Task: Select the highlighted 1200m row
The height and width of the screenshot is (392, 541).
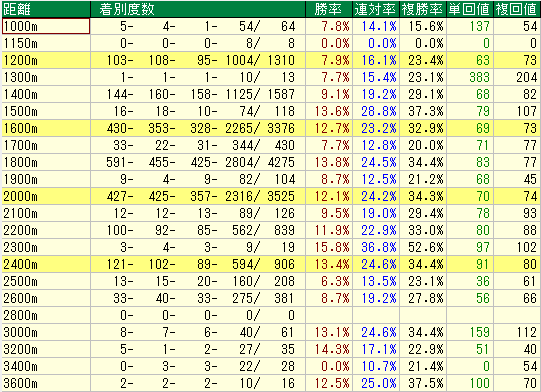Action: click(x=271, y=60)
